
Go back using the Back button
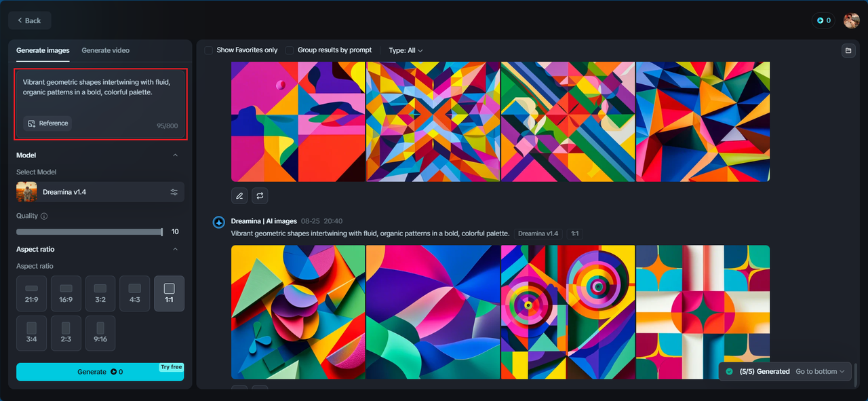pos(29,20)
